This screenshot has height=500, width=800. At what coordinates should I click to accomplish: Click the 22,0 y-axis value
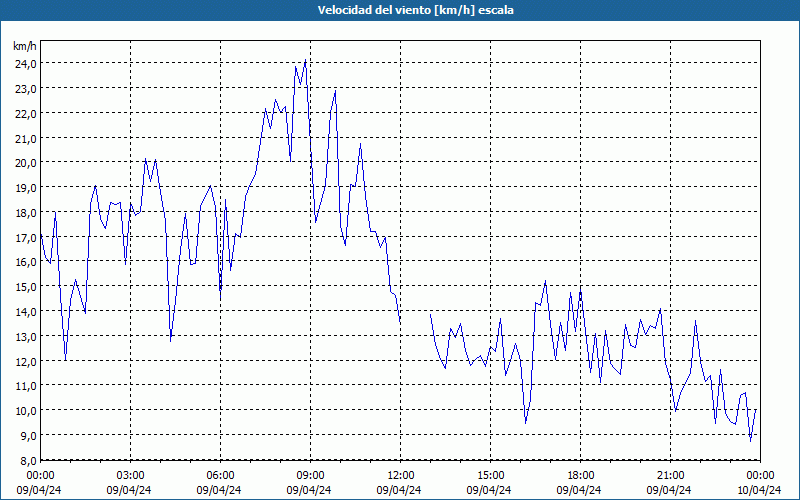click(x=26, y=113)
